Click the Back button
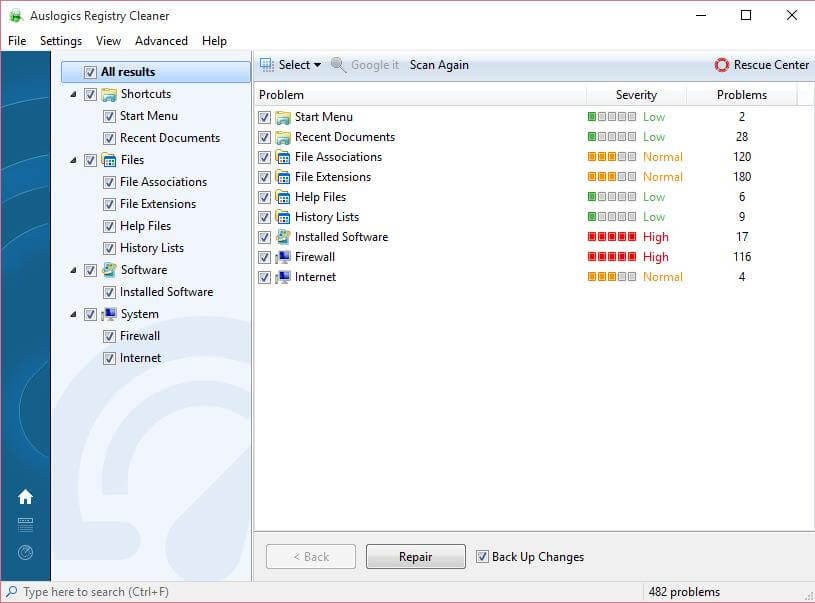 point(311,557)
